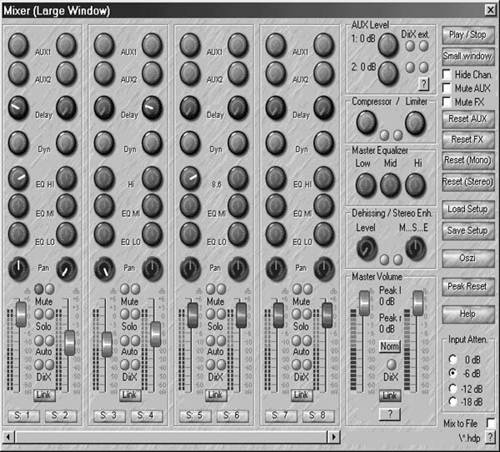
Task: Click AUX Level 1 knob
Action: coord(388,44)
